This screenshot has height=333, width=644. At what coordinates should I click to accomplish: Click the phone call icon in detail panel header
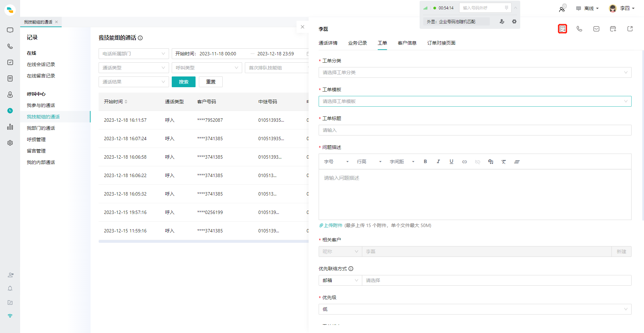pos(579,29)
